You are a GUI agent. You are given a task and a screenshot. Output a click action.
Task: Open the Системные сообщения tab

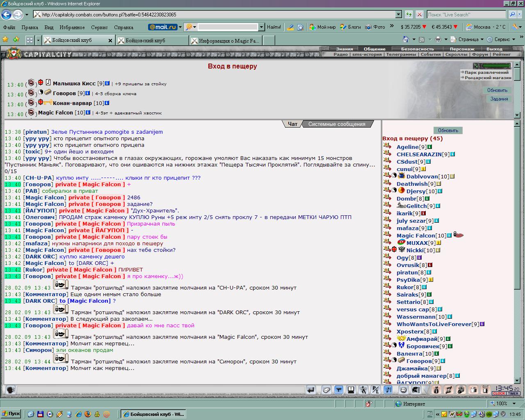[337, 124]
